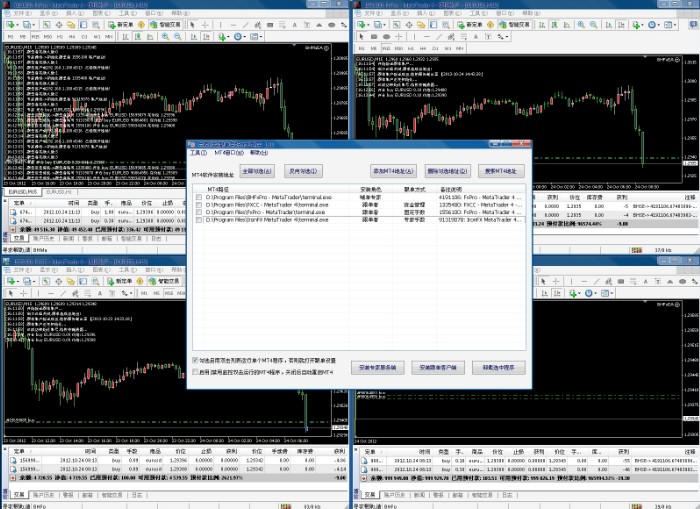Select crosshair tool in top-left MT4 window
The image size is (700, 509).
205,25
